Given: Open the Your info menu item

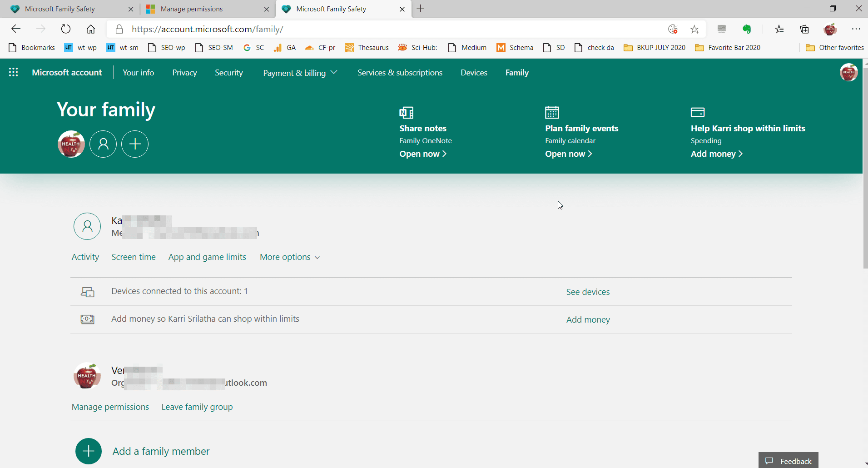Looking at the screenshot, I should [139, 73].
